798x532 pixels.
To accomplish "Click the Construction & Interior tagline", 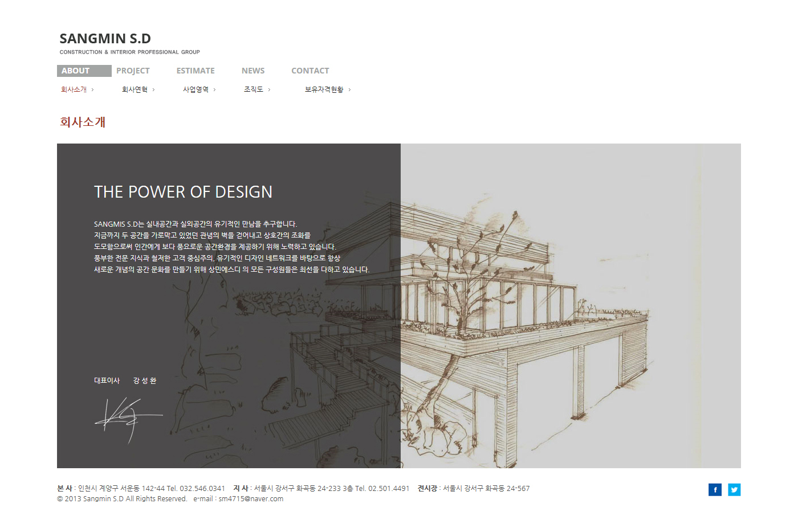I will click(x=129, y=52).
